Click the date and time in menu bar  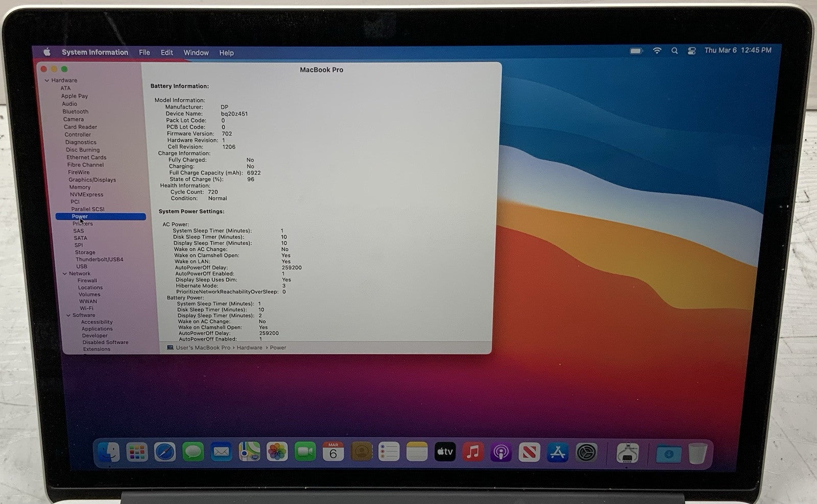pyautogui.click(x=738, y=50)
